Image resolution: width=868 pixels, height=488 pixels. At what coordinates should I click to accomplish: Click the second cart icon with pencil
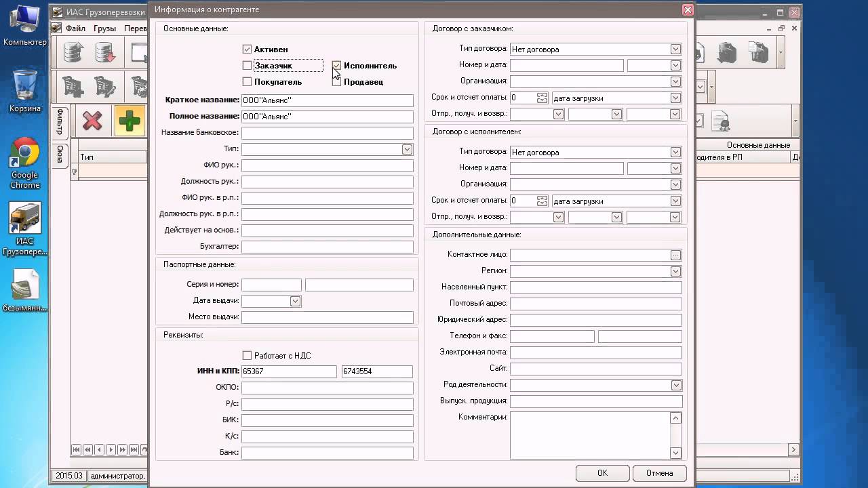pos(105,87)
